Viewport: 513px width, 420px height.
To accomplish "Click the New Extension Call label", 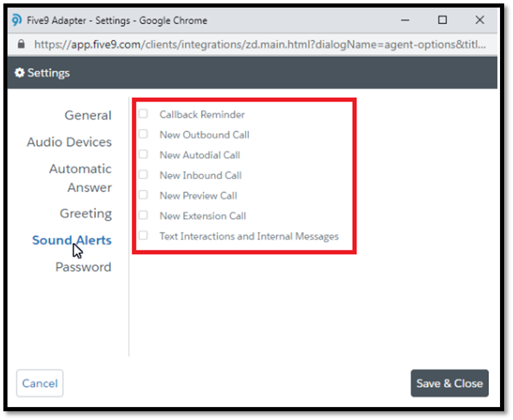I will coord(202,216).
